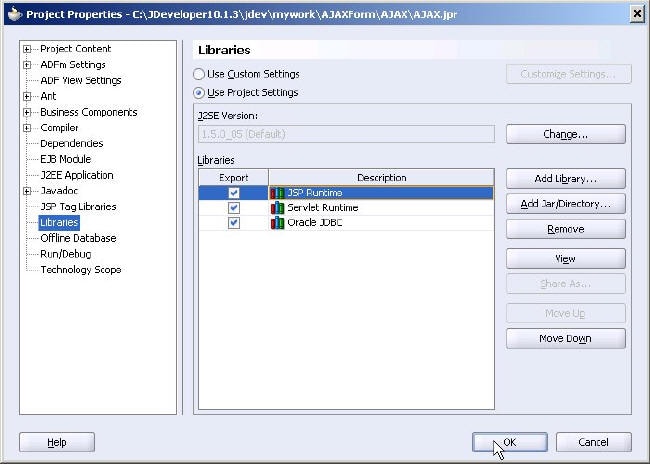Uncheck Export for JSP Runtime
The height and width of the screenshot is (464, 650).
234,193
